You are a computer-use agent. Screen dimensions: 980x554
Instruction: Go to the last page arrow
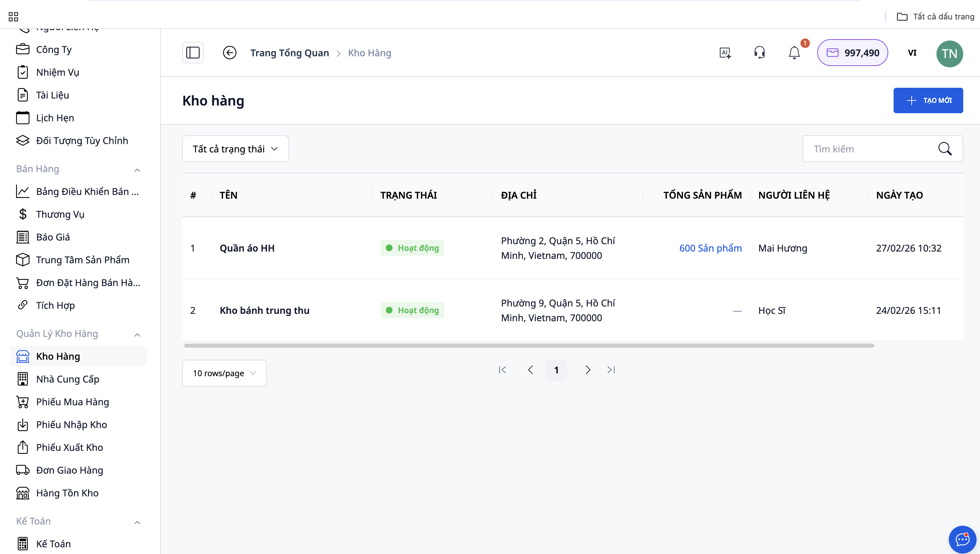(611, 370)
